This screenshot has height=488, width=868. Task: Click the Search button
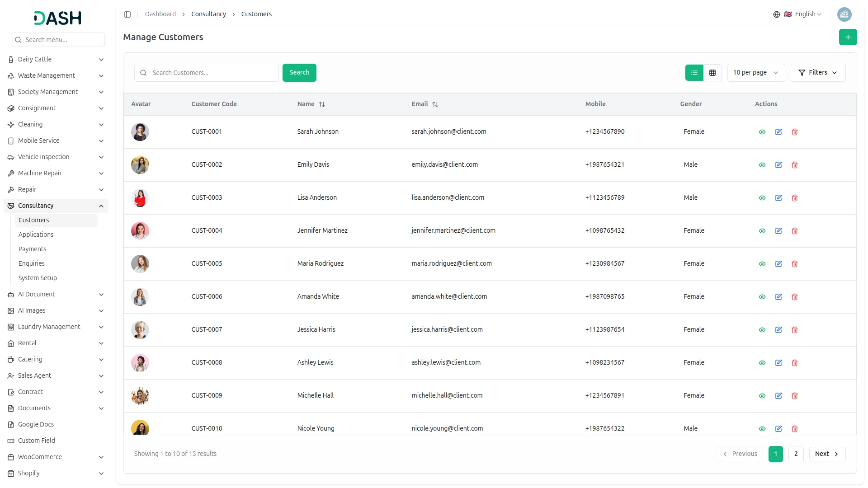point(299,73)
